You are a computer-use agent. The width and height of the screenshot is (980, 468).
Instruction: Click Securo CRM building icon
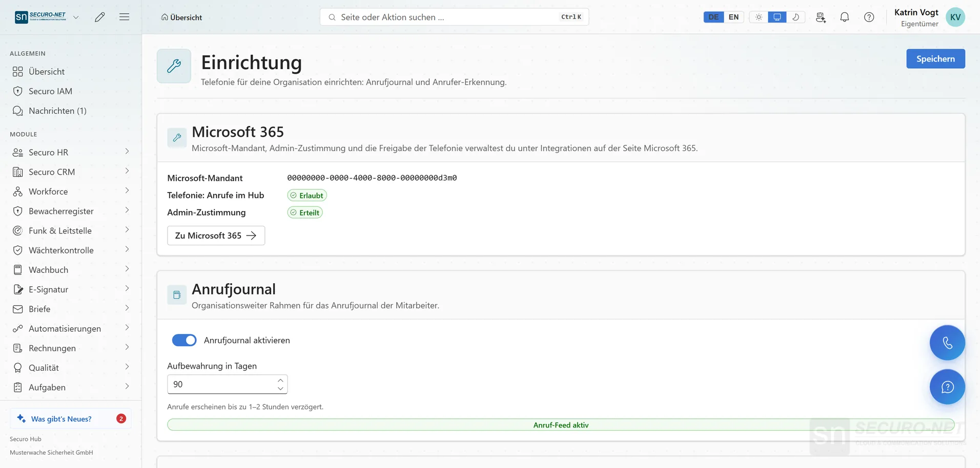pyautogui.click(x=18, y=172)
